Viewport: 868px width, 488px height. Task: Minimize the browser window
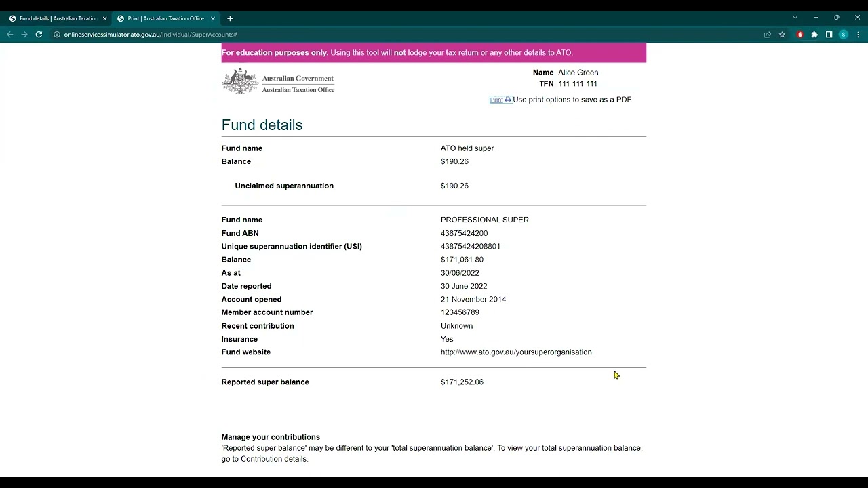point(816,18)
